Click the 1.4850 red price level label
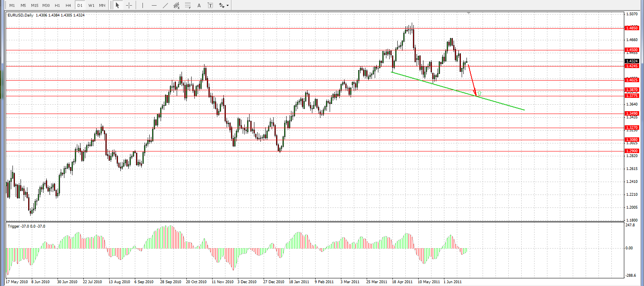The height and width of the screenshot is (286, 644). pyautogui.click(x=632, y=28)
